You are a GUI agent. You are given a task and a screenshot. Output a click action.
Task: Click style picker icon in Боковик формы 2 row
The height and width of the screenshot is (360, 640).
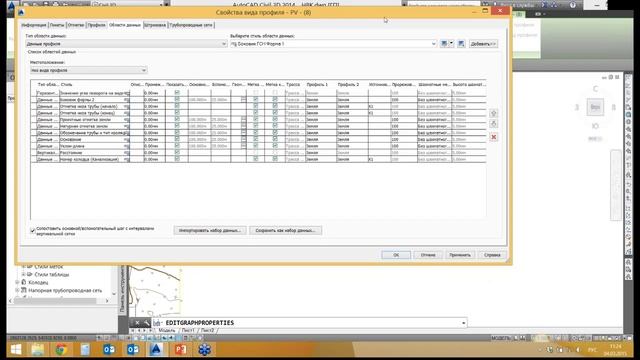point(127,100)
